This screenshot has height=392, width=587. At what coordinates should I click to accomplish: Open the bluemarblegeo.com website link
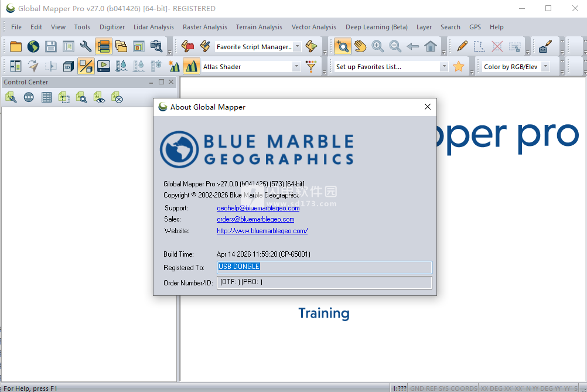[x=262, y=231]
